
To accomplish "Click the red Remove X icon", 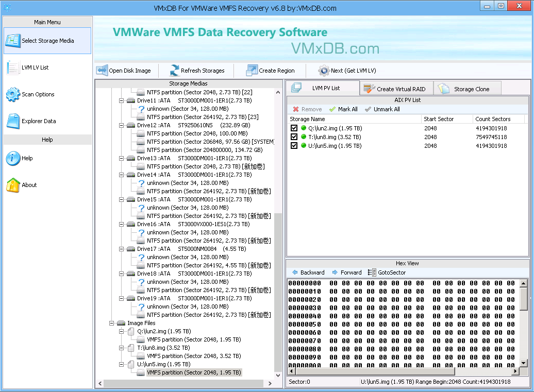I will point(296,109).
